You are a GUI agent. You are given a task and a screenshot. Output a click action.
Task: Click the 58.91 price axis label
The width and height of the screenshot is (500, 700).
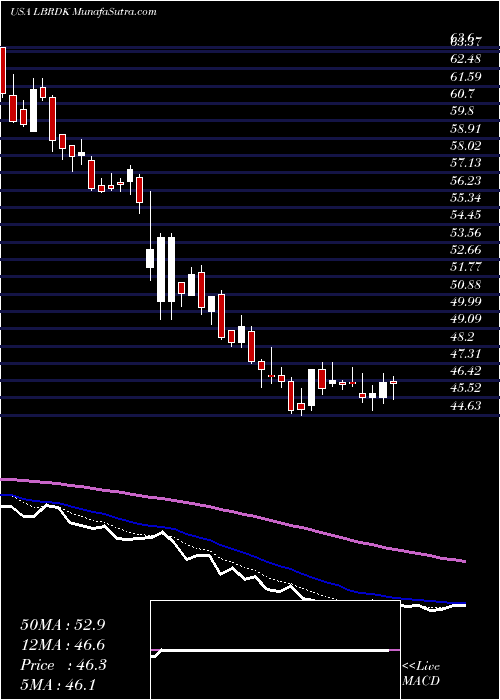point(465,129)
